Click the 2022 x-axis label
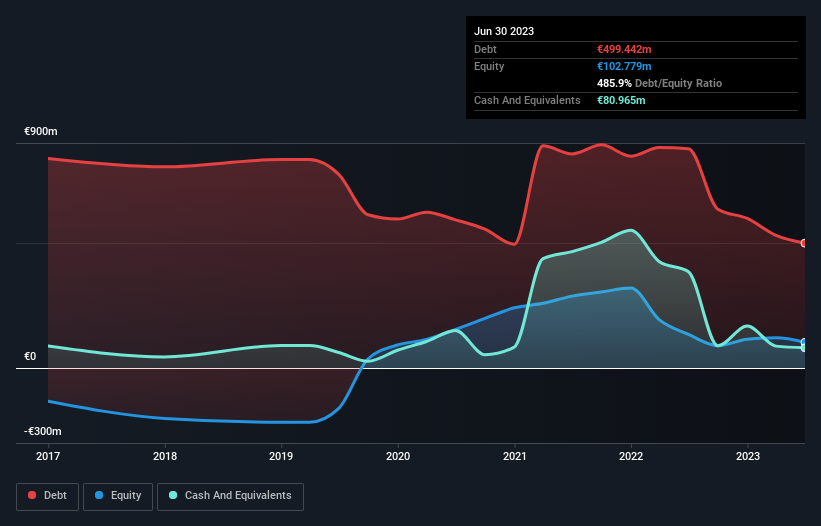The image size is (821, 526). tap(631, 456)
